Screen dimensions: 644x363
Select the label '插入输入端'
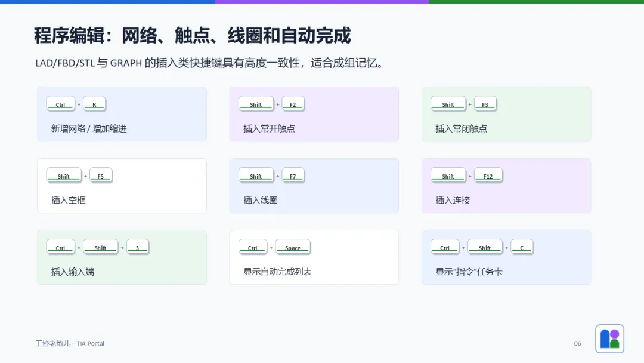[73, 272]
